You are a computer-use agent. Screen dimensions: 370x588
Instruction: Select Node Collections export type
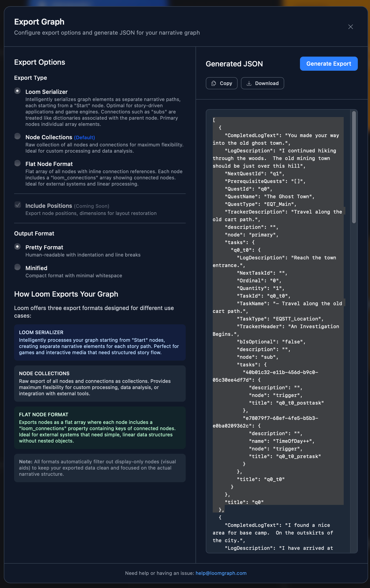(17, 136)
